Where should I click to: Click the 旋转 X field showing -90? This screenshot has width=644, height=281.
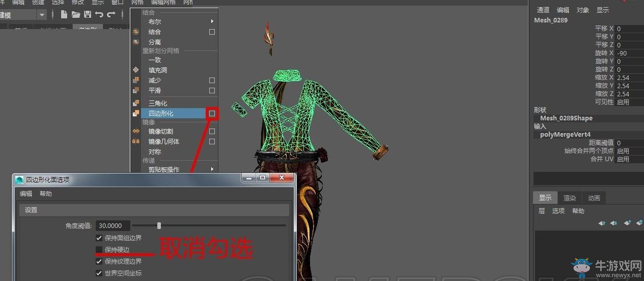click(x=629, y=53)
